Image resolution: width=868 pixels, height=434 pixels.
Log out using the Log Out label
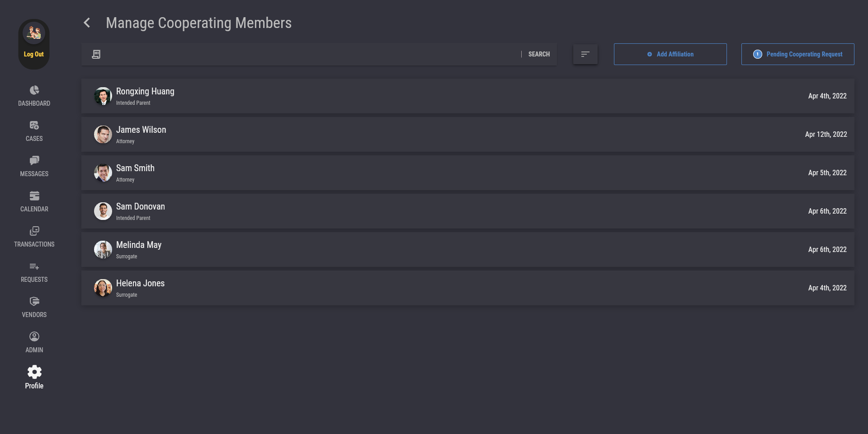(x=34, y=54)
